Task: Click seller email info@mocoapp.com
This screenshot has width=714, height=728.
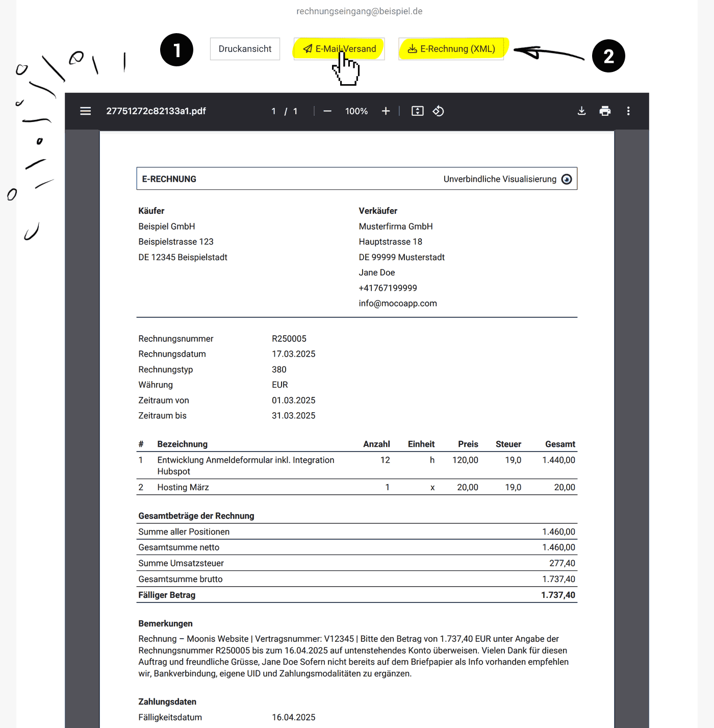Action: 398,304
